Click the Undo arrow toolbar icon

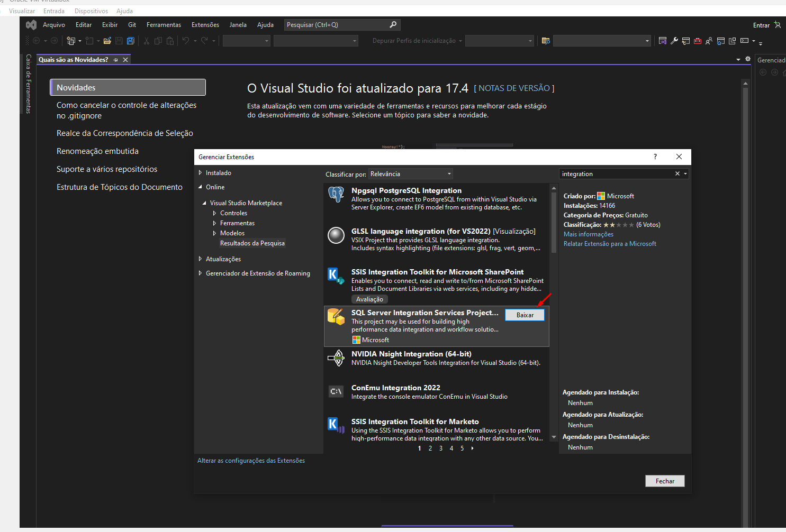tap(186, 41)
